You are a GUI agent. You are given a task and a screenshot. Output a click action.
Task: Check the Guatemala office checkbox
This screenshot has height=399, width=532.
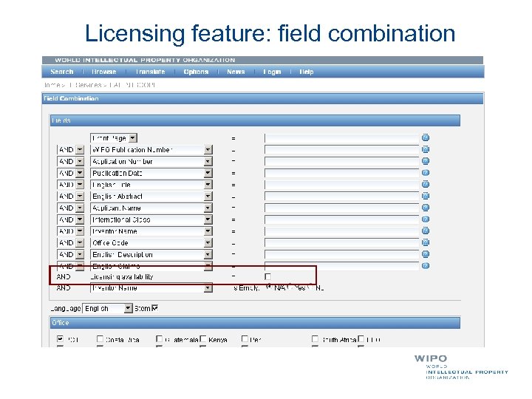pos(159,339)
